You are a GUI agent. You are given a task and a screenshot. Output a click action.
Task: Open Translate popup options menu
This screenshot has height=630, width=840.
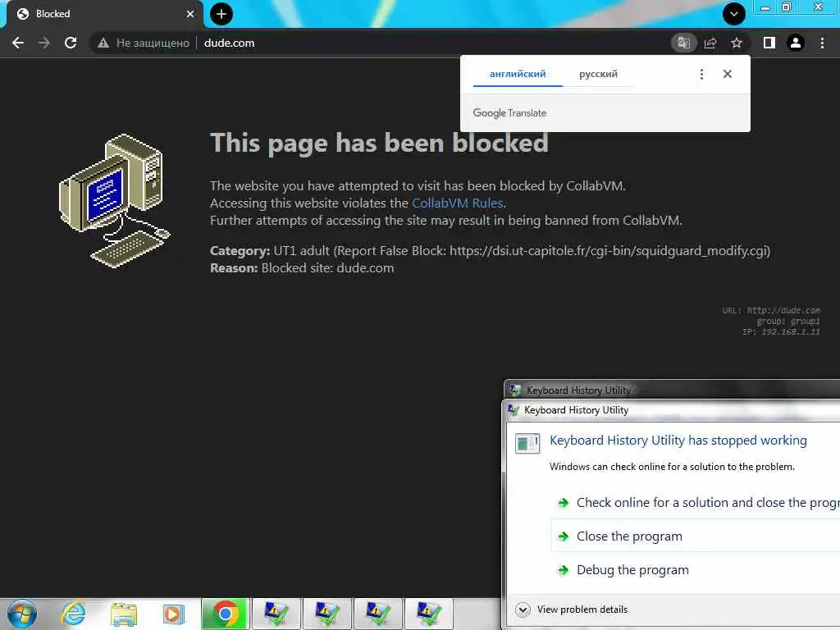(701, 74)
